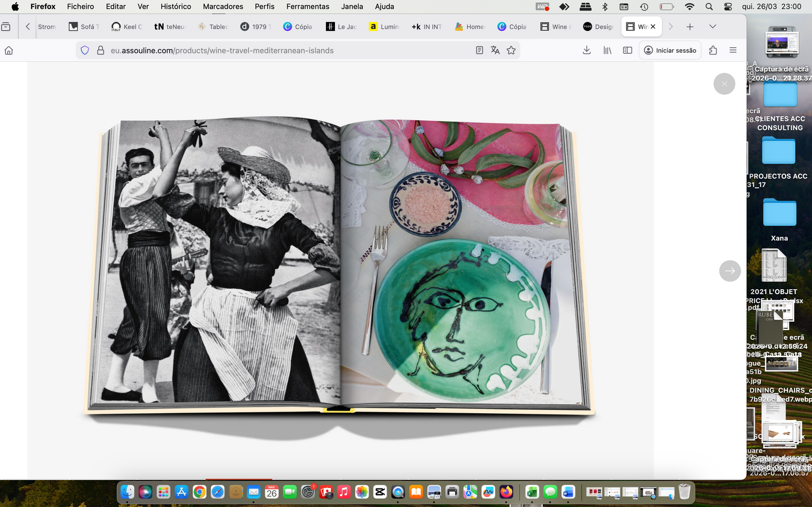The image size is (812, 507).
Task: Open the Marcadores menu
Action: point(223,6)
